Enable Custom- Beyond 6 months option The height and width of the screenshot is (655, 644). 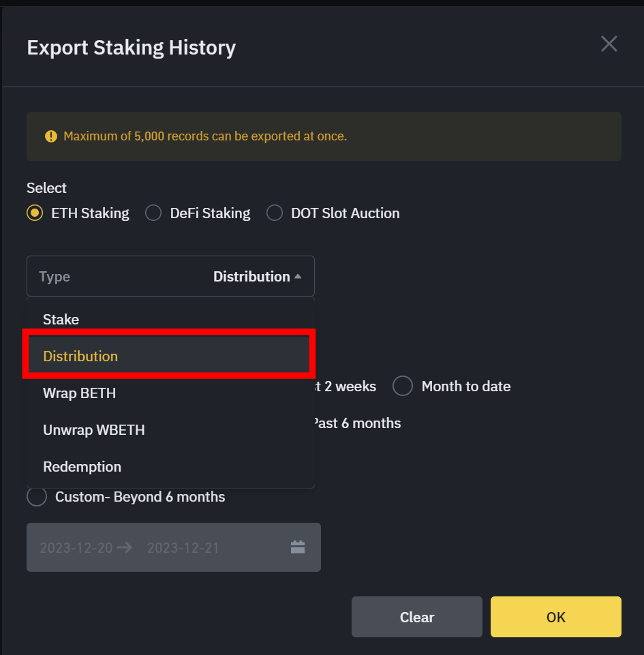tap(36, 497)
